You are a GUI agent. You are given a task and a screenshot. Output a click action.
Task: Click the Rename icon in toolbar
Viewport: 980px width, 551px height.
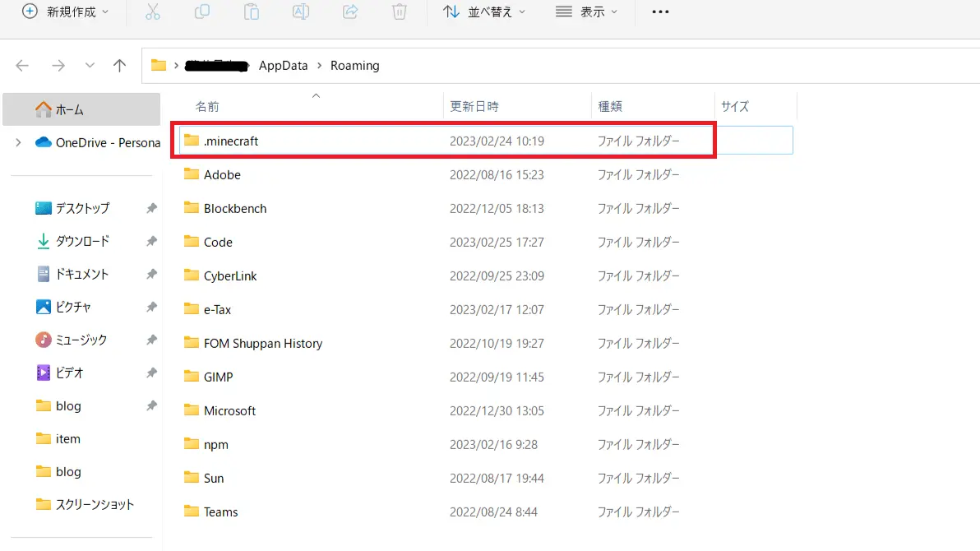click(301, 12)
